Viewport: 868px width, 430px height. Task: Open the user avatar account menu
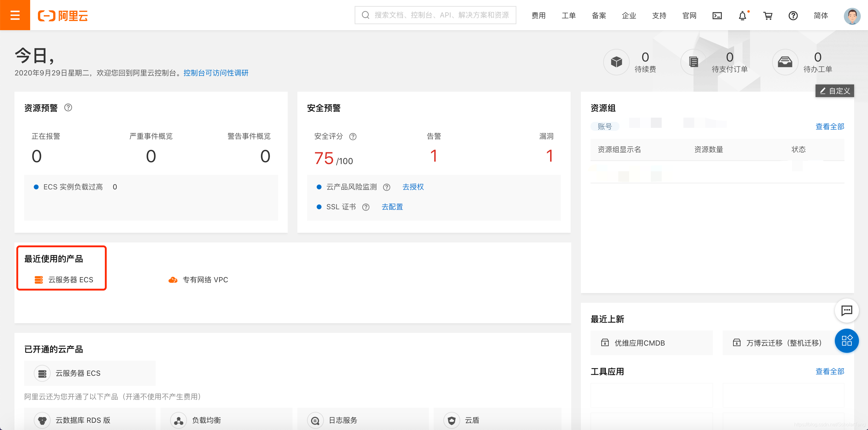pyautogui.click(x=851, y=15)
